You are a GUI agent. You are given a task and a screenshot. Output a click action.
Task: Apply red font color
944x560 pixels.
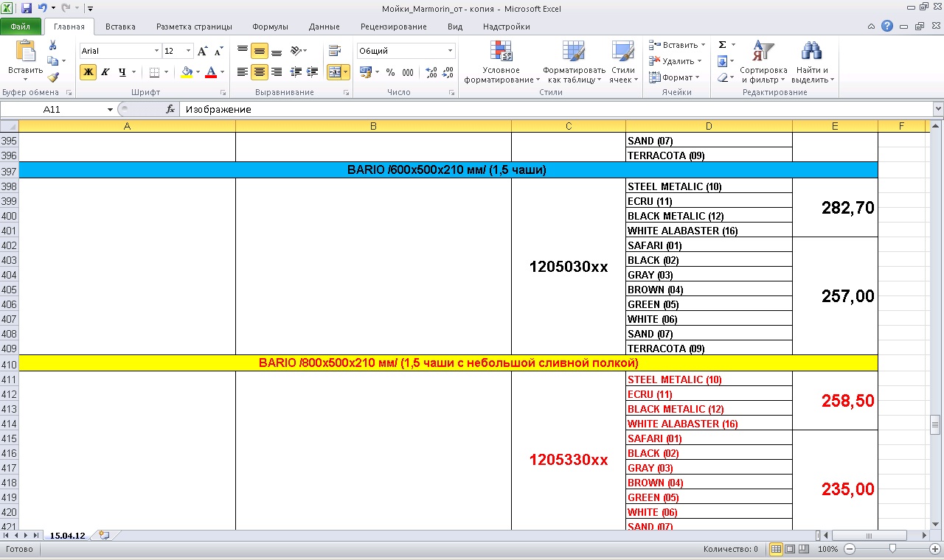[212, 72]
